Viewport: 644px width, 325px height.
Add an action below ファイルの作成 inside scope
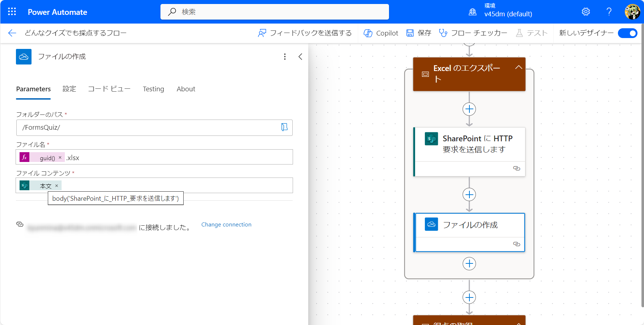point(469,263)
